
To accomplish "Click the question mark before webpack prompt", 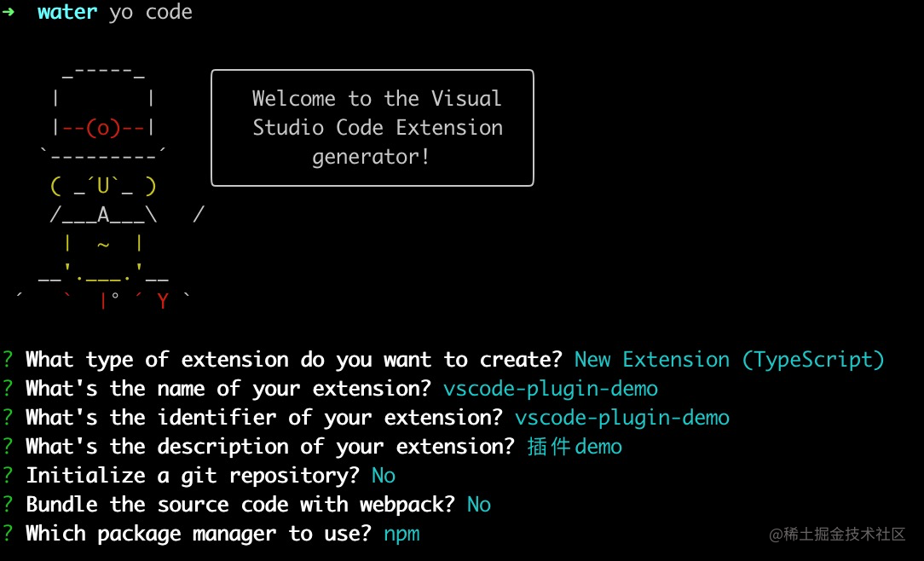I will click(8, 504).
